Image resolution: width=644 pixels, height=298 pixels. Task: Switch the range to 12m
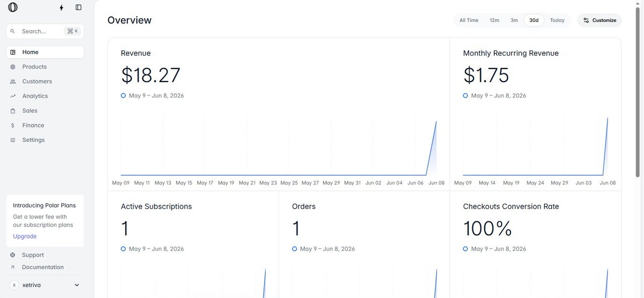pos(494,20)
